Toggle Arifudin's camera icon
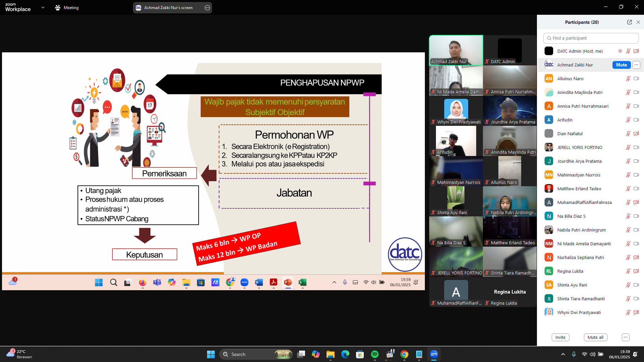 coord(636,120)
